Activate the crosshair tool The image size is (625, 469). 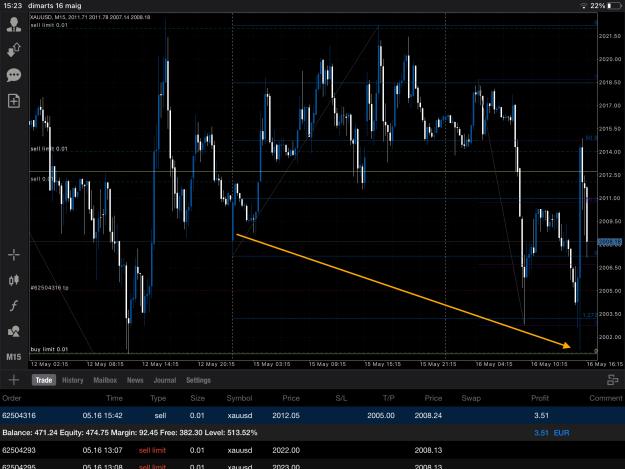coord(14,255)
